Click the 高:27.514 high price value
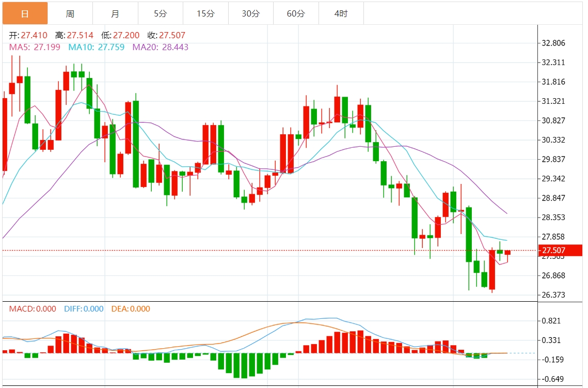The image size is (588, 388). coord(74,35)
